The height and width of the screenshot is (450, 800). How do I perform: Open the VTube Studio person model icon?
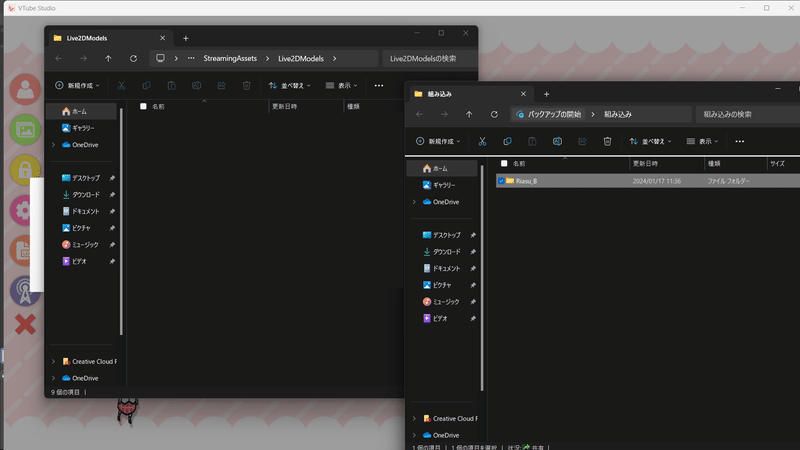25,89
